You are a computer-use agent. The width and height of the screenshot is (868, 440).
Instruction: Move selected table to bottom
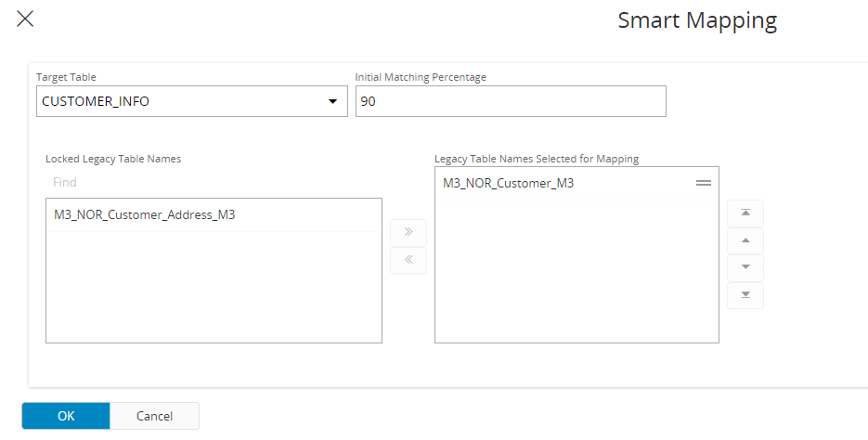pos(745,295)
